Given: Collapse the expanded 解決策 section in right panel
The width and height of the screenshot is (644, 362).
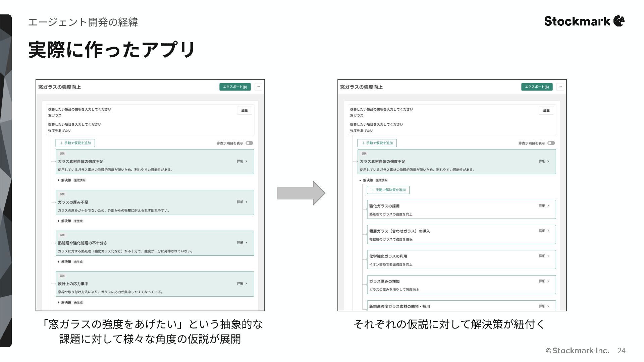Looking at the screenshot, I should point(361,180).
